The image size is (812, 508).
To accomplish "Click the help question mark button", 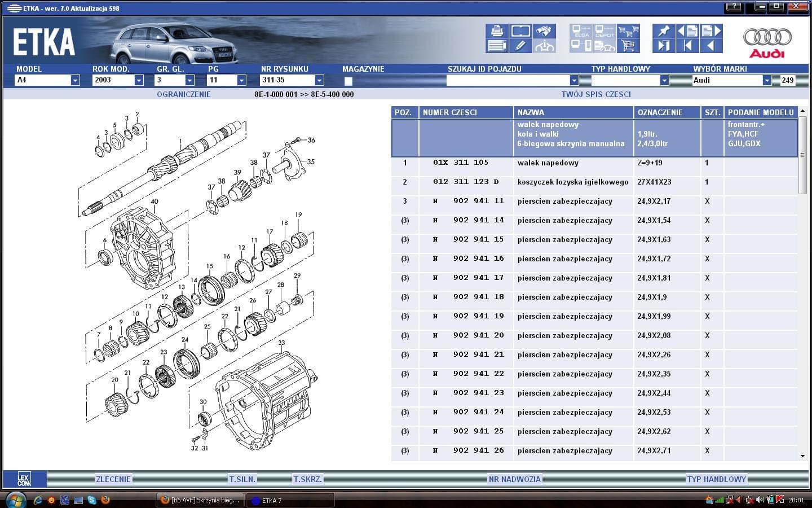I will (734, 7).
